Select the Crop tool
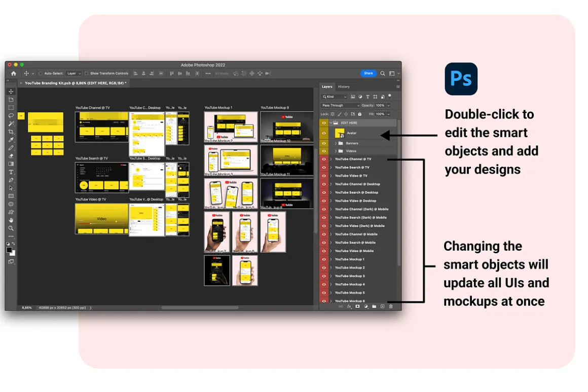 point(11,132)
